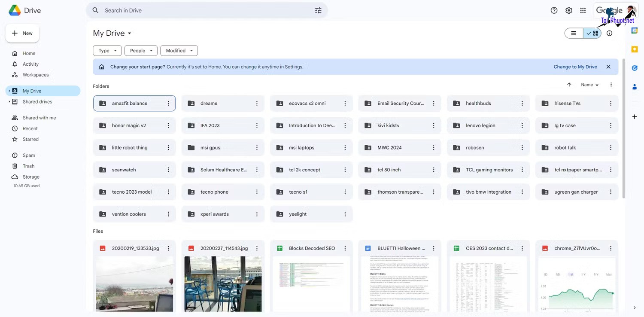
Task: Expand Shared drives tree in sidebar
Action: (x=9, y=102)
